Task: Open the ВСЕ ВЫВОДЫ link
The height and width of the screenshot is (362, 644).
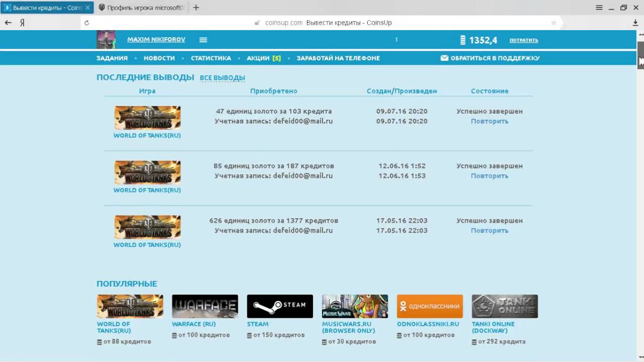Action: point(222,78)
